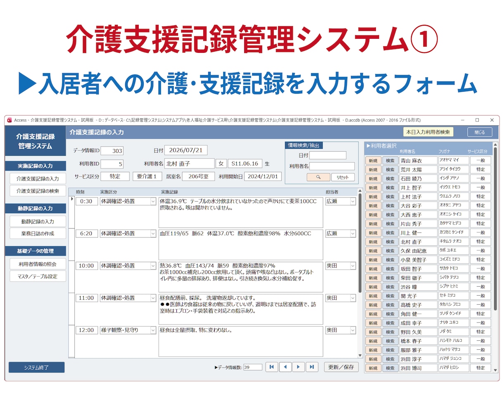Click 要介護1 field
This screenshot has height=420, width=504.
[x=147, y=176]
